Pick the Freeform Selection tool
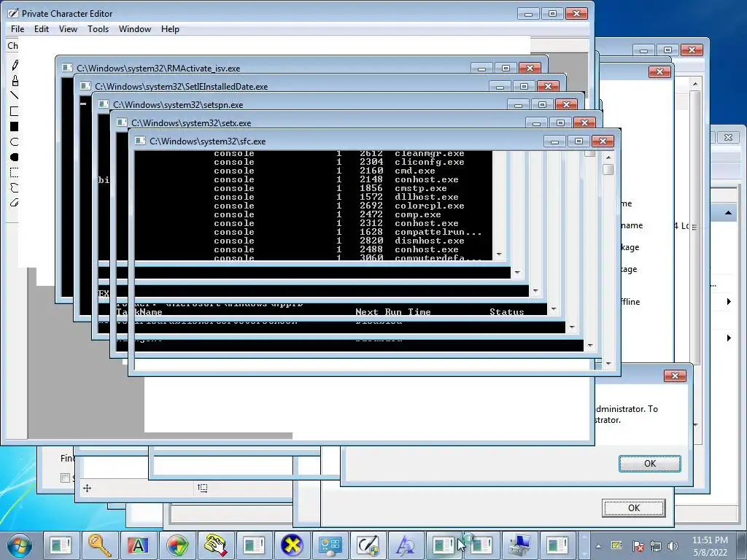Viewport: 747px width, 560px height. (x=15, y=187)
